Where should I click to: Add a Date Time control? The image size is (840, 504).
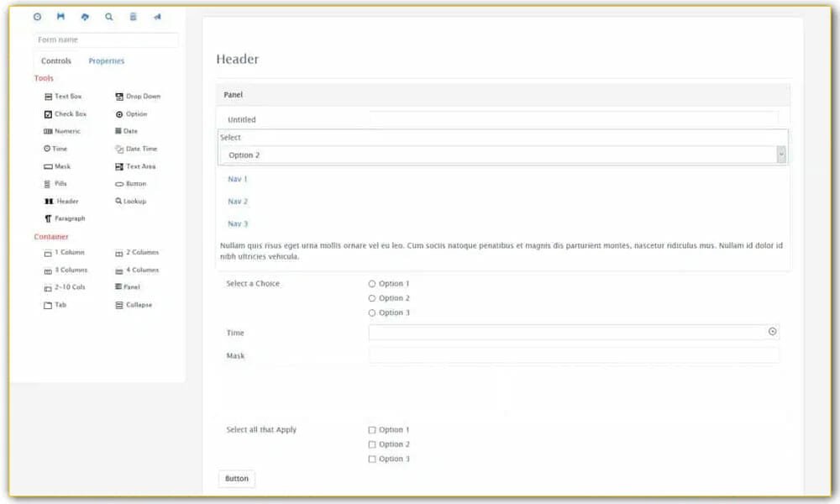138,149
